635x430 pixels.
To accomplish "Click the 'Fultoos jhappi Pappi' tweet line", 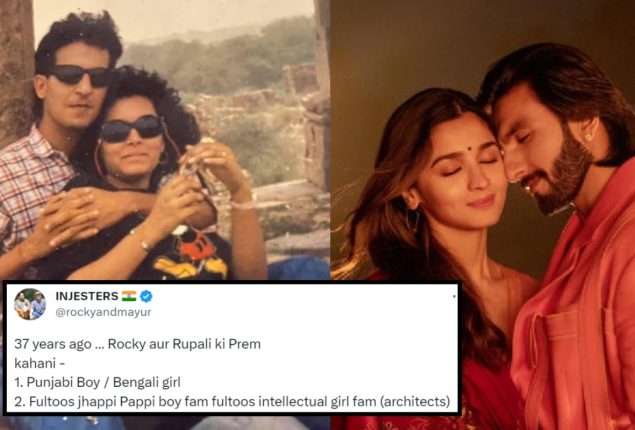I will click(232, 402).
